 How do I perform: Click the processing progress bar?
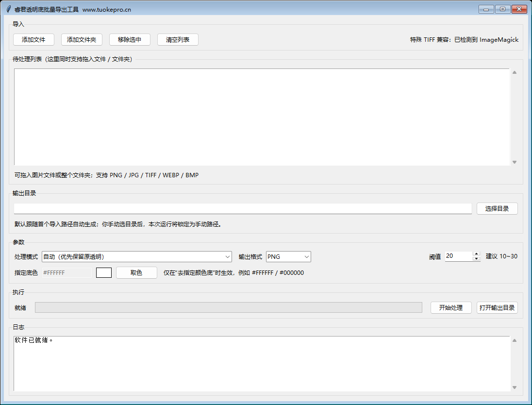click(x=228, y=307)
